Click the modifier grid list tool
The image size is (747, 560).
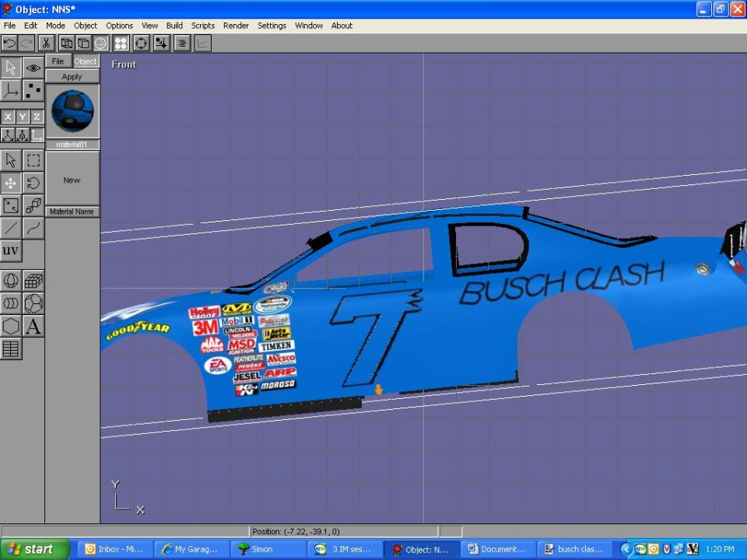(10, 349)
